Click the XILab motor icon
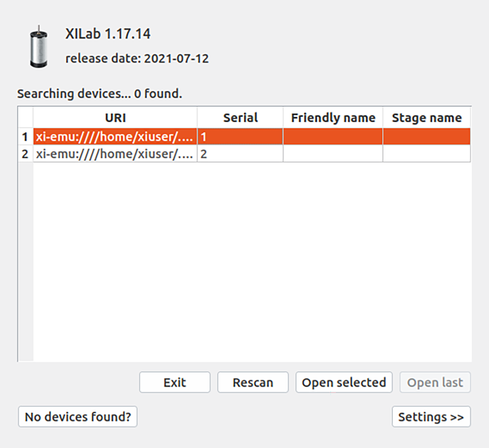The width and height of the screenshot is (489, 448). click(x=39, y=46)
